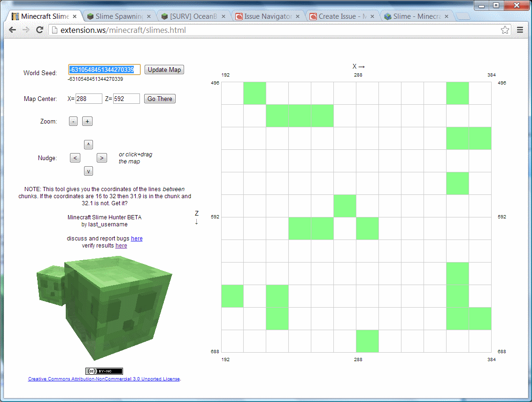Close the Minecraft Slime tab
This screenshot has height=402, width=532.
pos(75,16)
